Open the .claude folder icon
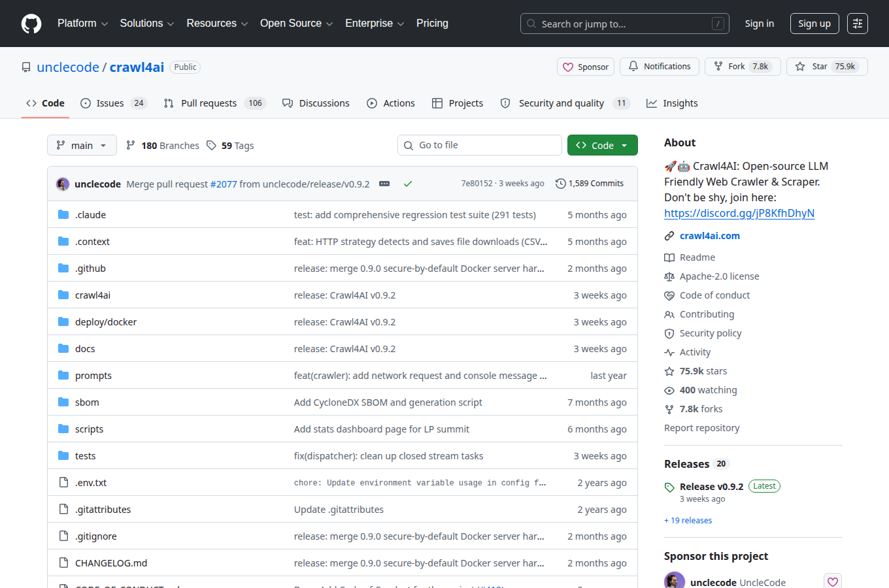Viewport: 889px width, 588px height. (x=63, y=214)
